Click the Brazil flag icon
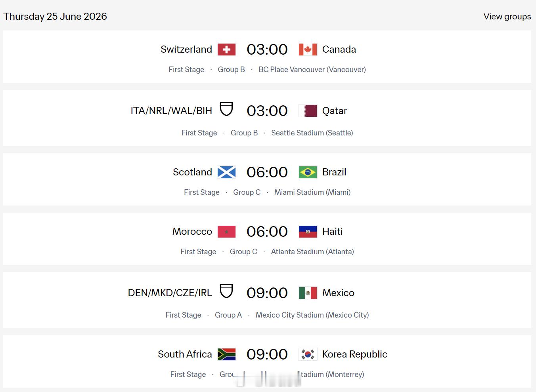This screenshot has width=536, height=392. 308,172
